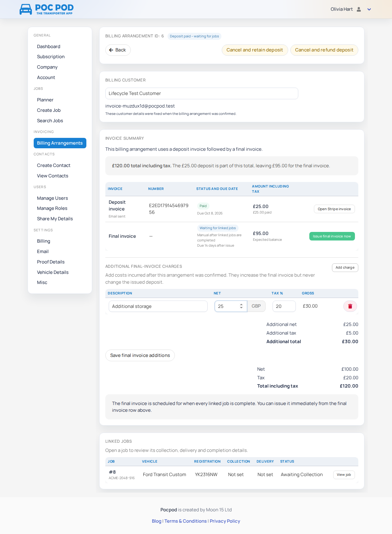The width and height of the screenshot is (392, 534).
Task: Open Terms & Conditions link
Action: coord(186,521)
